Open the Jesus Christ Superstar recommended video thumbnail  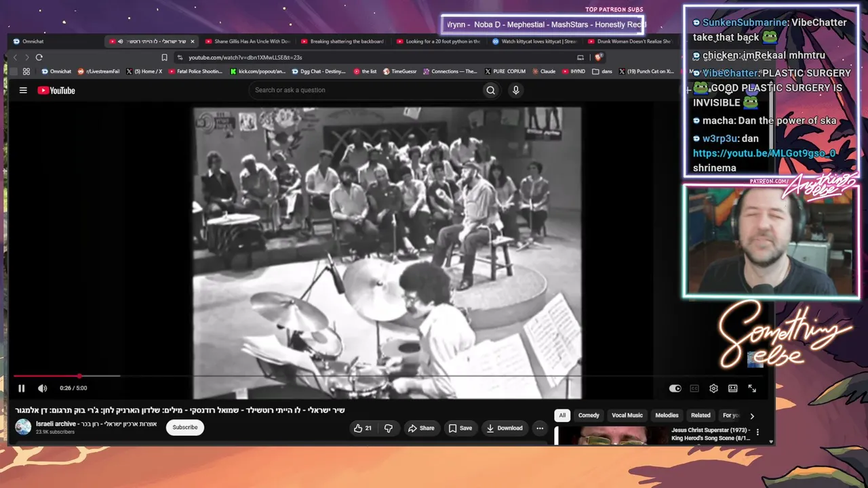(611, 435)
